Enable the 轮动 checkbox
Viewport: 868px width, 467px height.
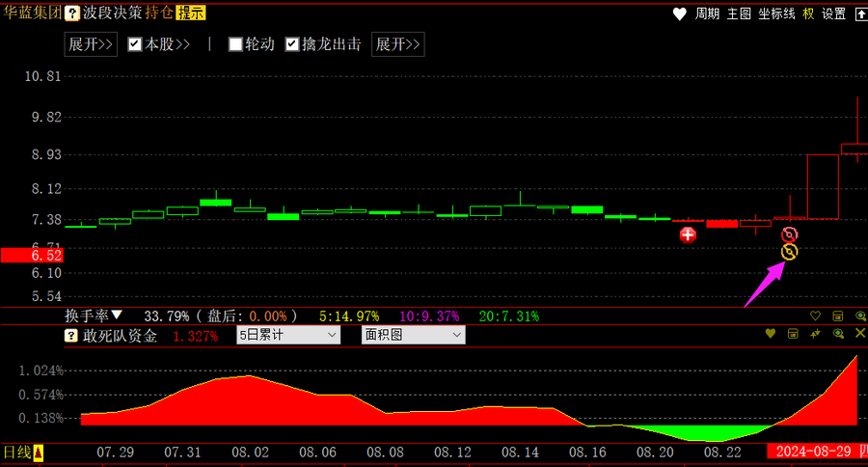[x=235, y=44]
